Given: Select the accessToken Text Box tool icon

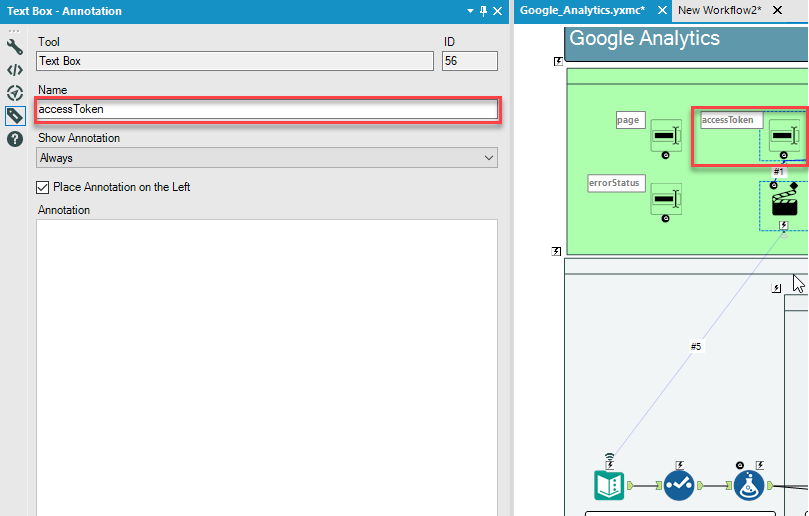Looking at the screenshot, I should [x=784, y=136].
